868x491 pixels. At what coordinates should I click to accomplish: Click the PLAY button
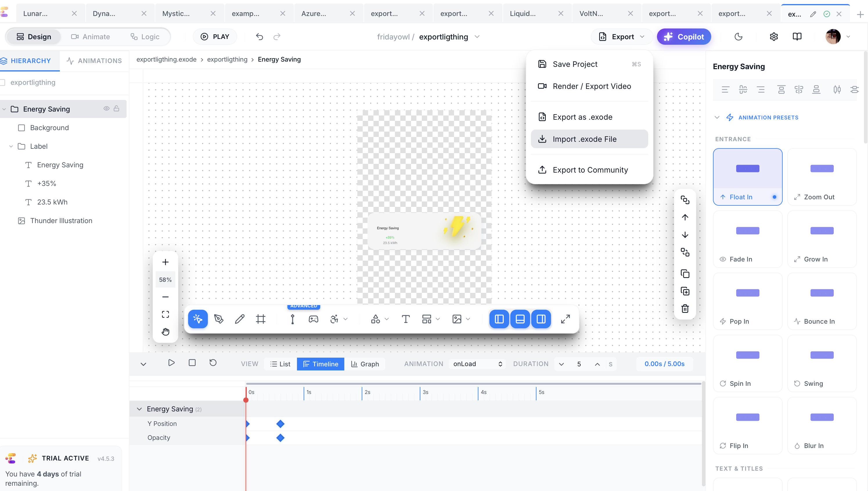[215, 37]
